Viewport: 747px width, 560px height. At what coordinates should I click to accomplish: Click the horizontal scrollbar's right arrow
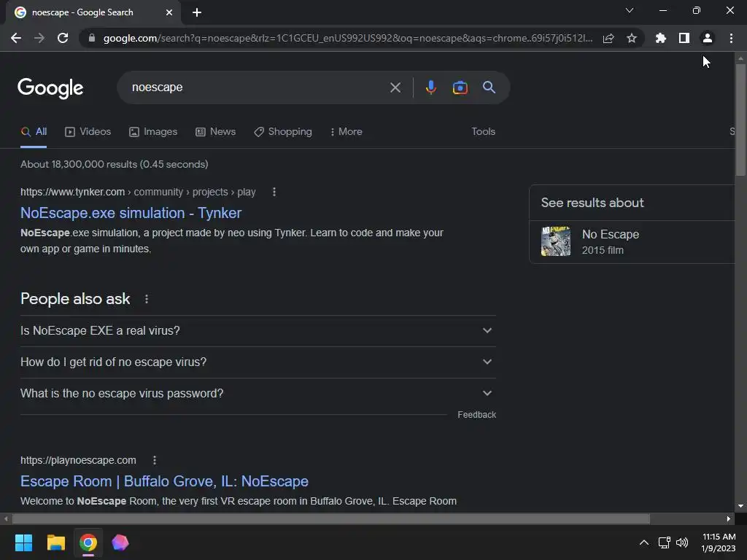[729, 518]
